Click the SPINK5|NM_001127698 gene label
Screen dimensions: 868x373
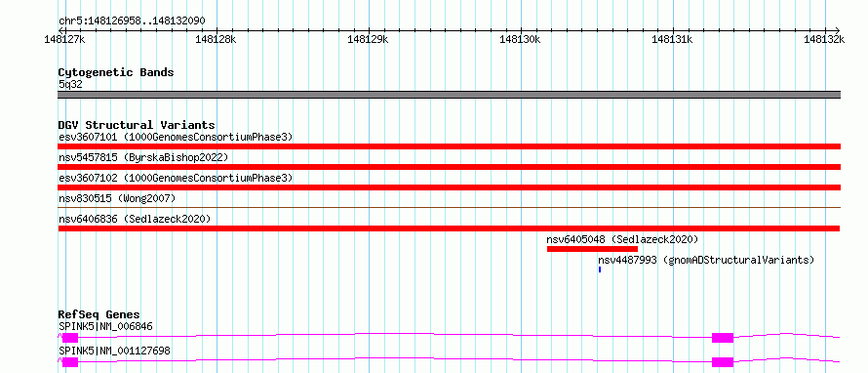pyautogui.click(x=114, y=351)
